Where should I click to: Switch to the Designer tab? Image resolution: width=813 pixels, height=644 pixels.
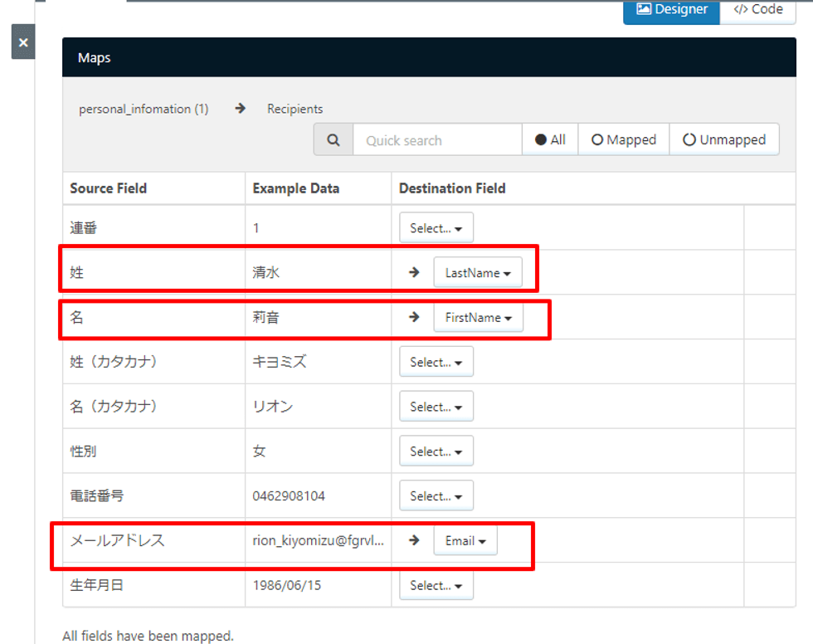(671, 10)
